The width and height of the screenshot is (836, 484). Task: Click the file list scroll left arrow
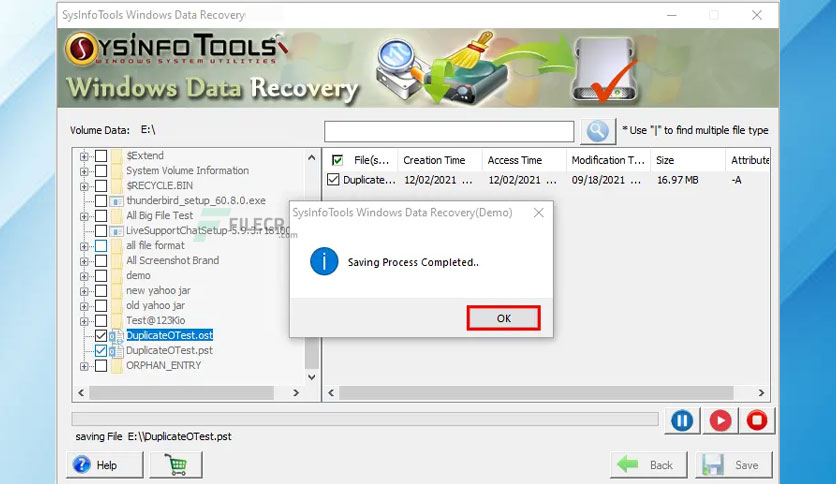331,393
